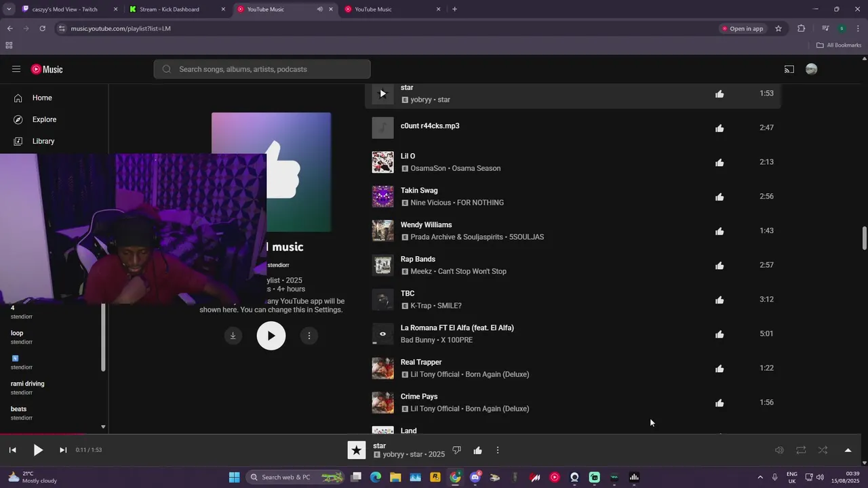Image resolution: width=868 pixels, height=488 pixels.
Task: Play the star track thumbnail
Action: click(382, 94)
